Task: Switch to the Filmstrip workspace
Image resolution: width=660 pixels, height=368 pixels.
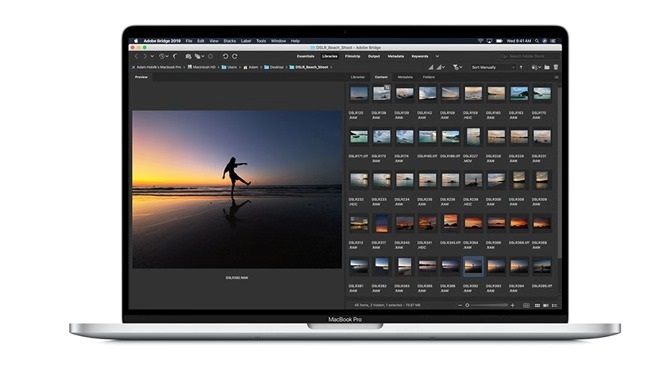Action: pos(352,56)
